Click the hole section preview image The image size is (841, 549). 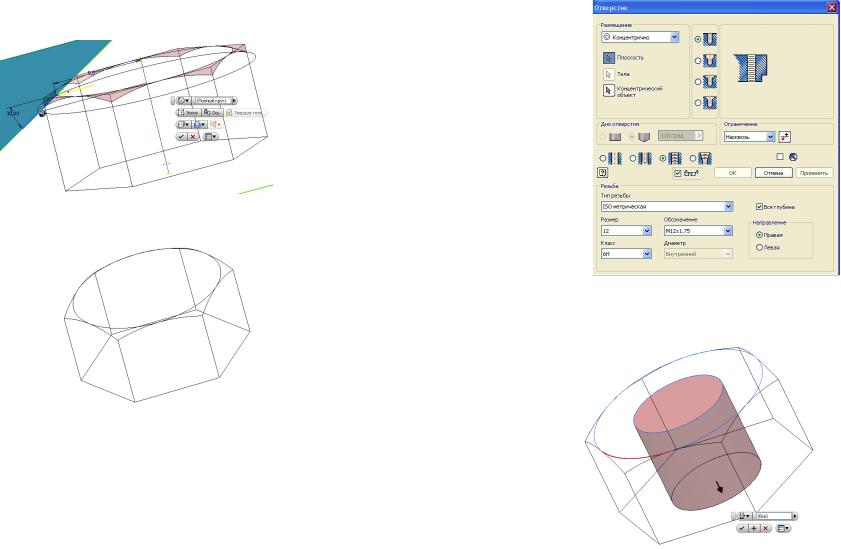point(750,68)
